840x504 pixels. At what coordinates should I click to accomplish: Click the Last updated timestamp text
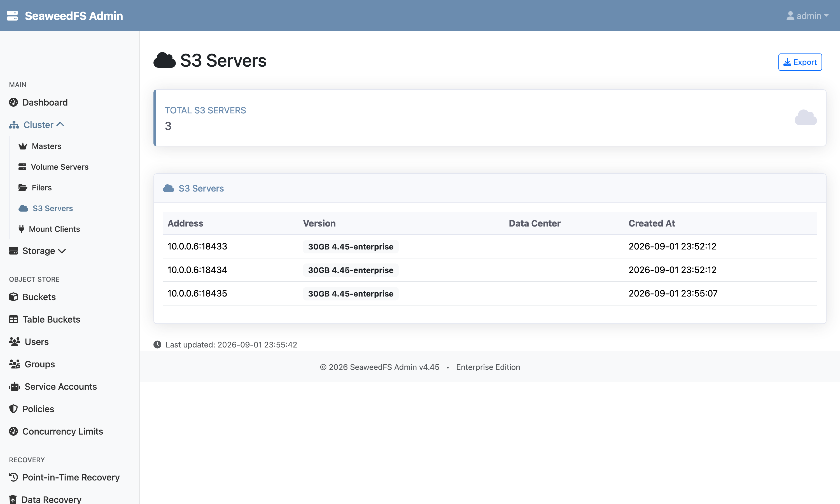[x=231, y=344]
